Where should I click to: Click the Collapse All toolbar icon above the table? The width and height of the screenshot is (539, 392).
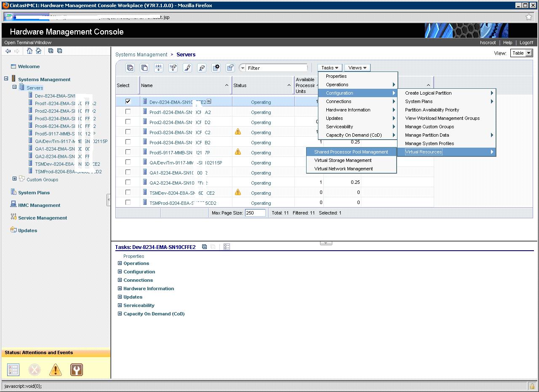[173, 68]
